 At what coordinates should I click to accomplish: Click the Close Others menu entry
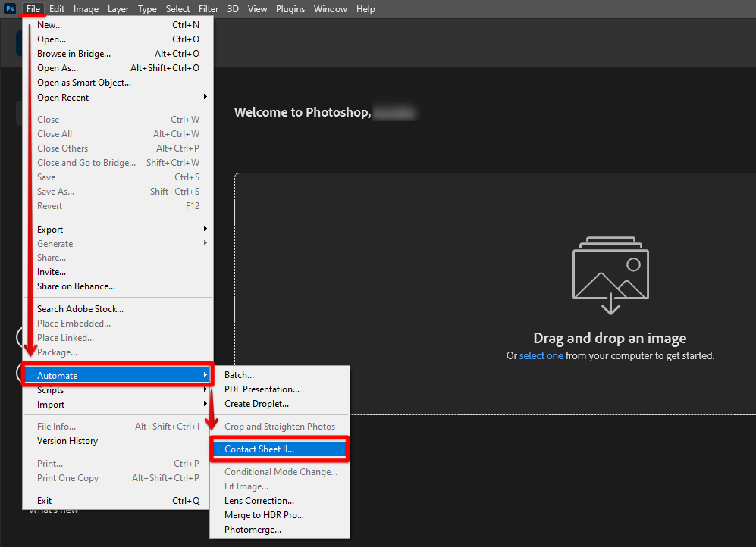[x=118, y=148]
